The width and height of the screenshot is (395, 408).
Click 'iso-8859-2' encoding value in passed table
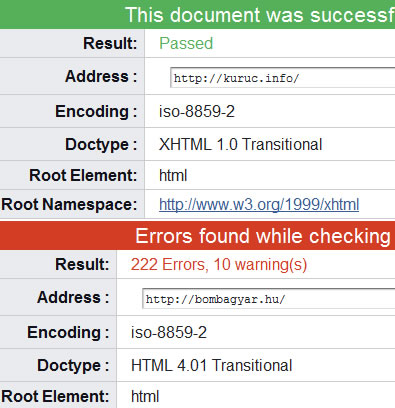[197, 111]
